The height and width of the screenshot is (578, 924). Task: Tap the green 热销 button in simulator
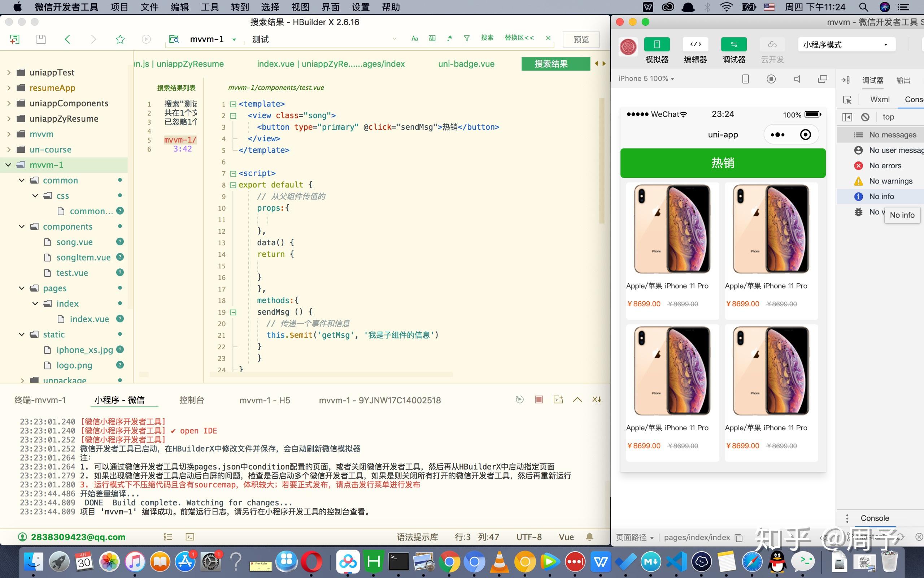coord(723,163)
